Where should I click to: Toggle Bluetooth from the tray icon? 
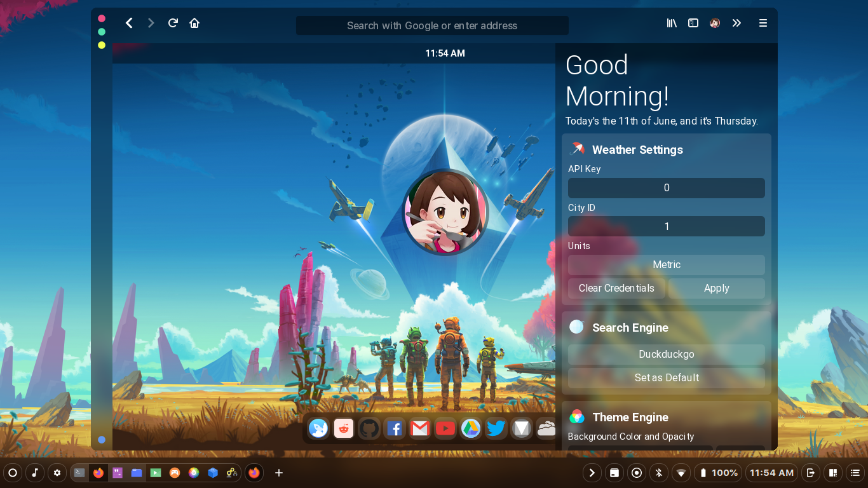tap(659, 473)
